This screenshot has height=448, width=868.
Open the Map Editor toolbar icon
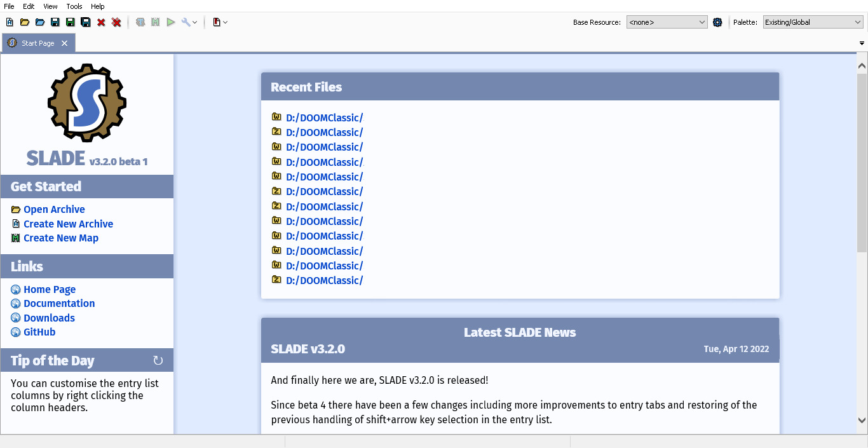(156, 22)
